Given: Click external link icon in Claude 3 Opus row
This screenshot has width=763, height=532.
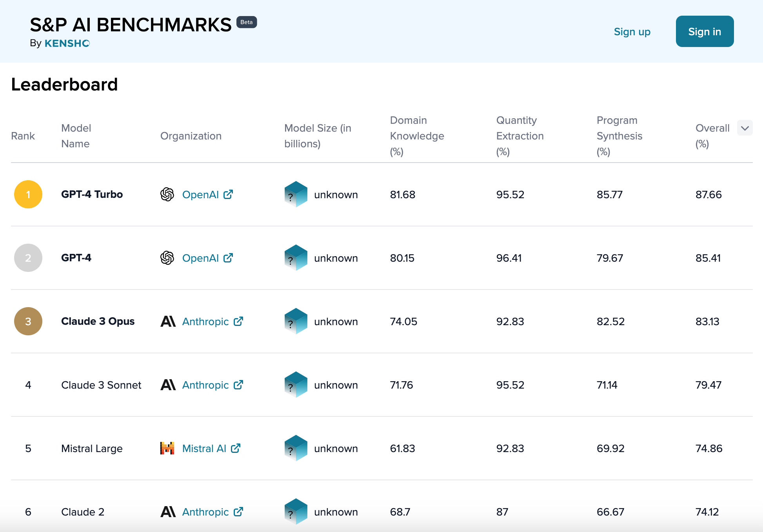Looking at the screenshot, I should point(238,321).
